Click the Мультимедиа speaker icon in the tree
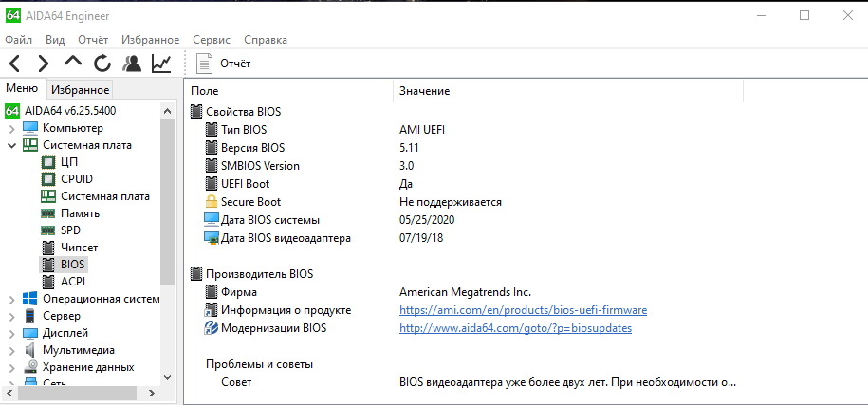This screenshot has width=868, height=405. click(x=30, y=351)
